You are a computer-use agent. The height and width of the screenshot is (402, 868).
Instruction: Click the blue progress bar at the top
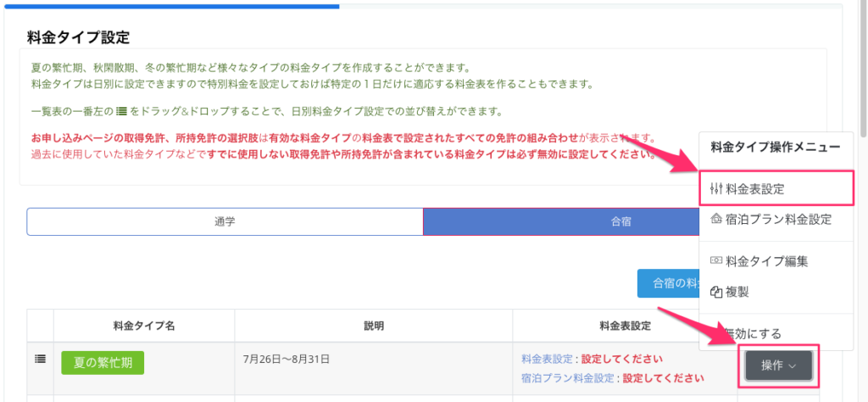pyautogui.click(x=170, y=5)
